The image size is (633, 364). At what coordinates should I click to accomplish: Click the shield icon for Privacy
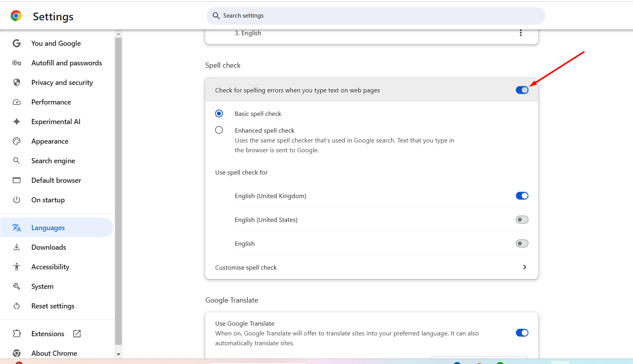pos(16,82)
